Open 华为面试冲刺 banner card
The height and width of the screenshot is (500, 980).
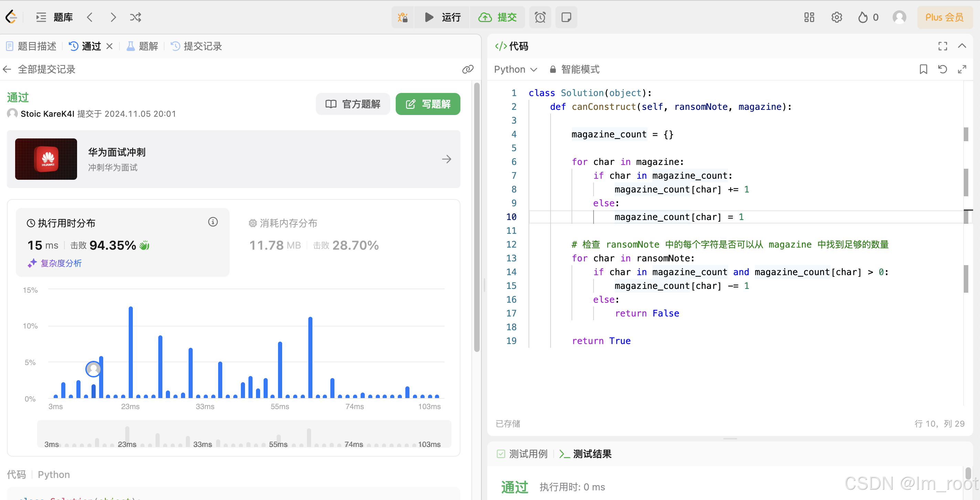233,159
